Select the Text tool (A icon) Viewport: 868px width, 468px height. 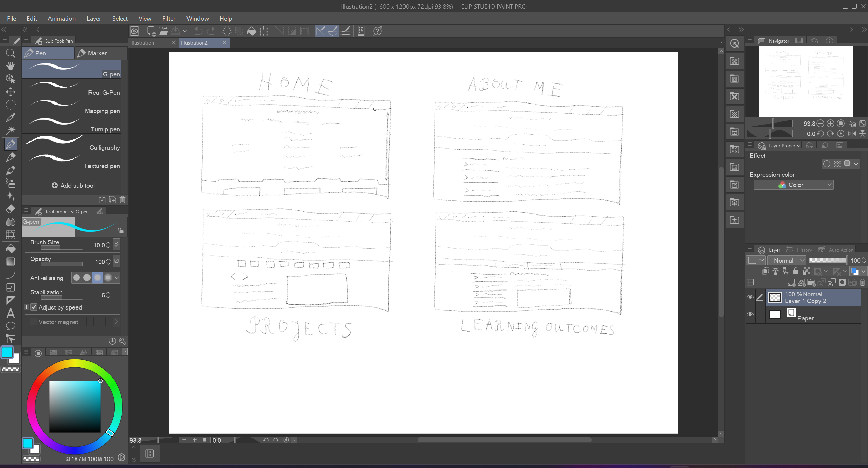11,313
